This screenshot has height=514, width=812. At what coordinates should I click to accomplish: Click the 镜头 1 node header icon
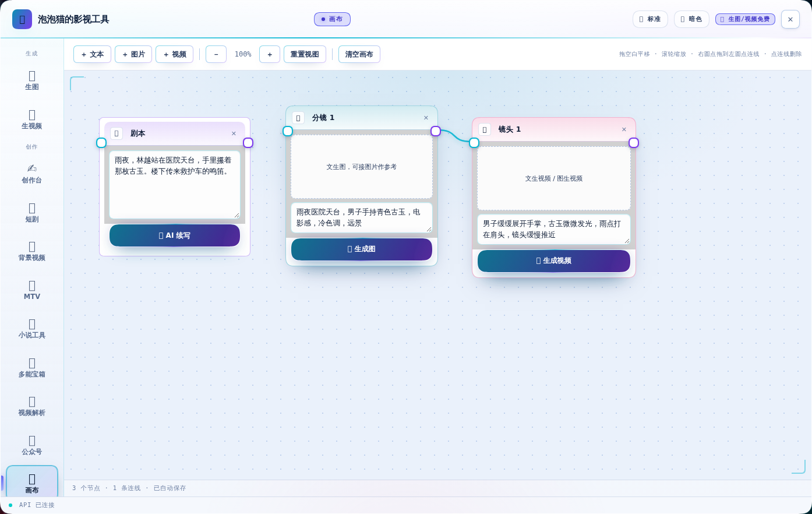click(485, 129)
